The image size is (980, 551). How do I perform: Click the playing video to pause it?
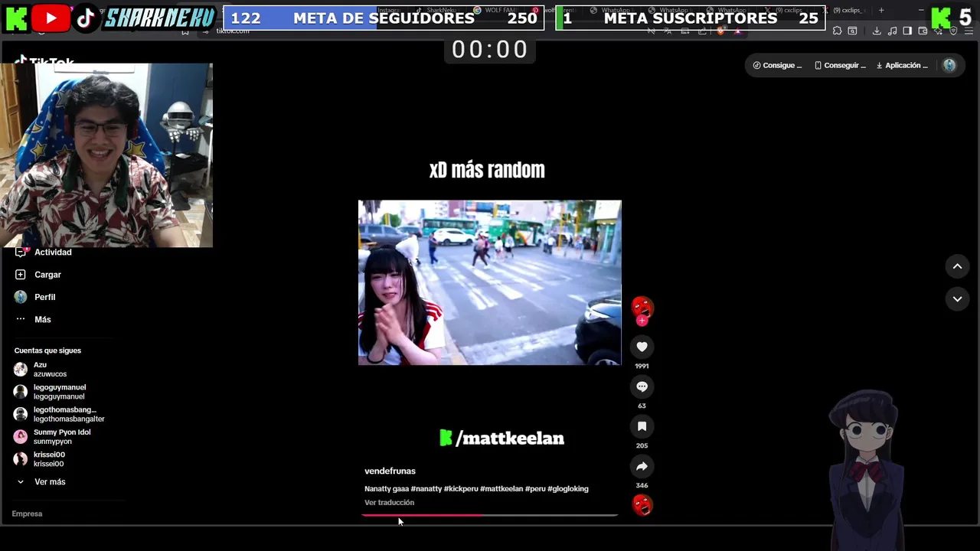coord(489,282)
